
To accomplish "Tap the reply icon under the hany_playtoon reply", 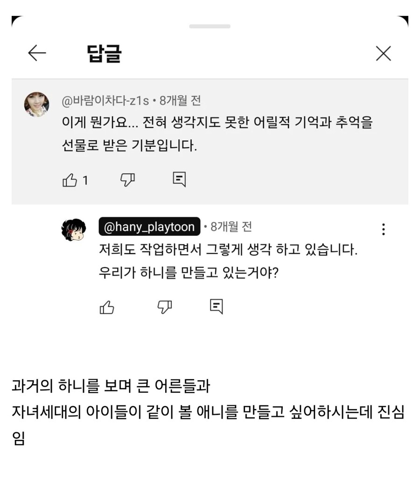I will (217, 306).
